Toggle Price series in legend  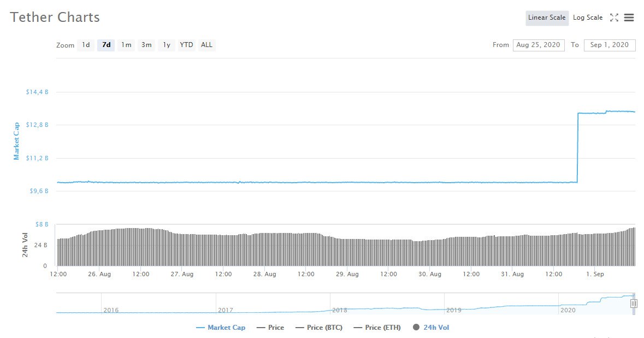pyautogui.click(x=270, y=328)
